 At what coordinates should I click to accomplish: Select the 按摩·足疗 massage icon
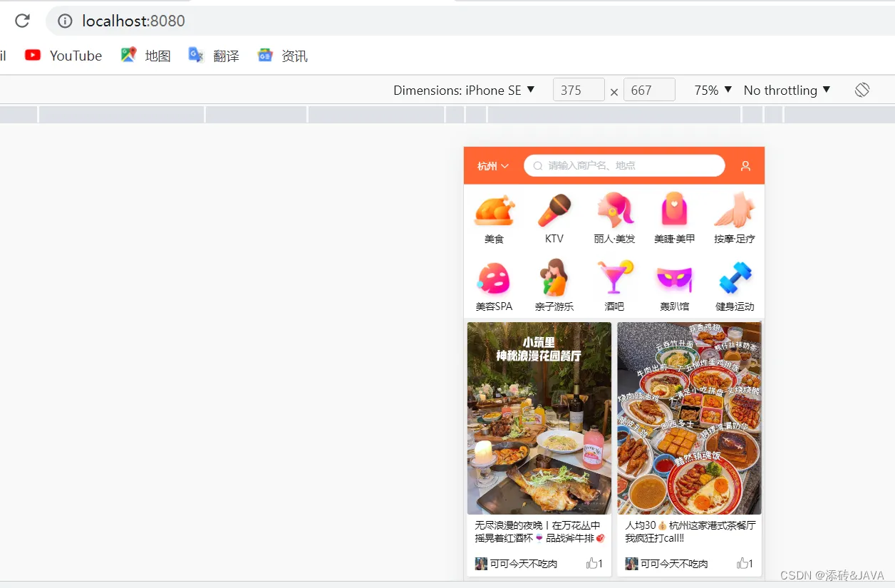[734, 210]
